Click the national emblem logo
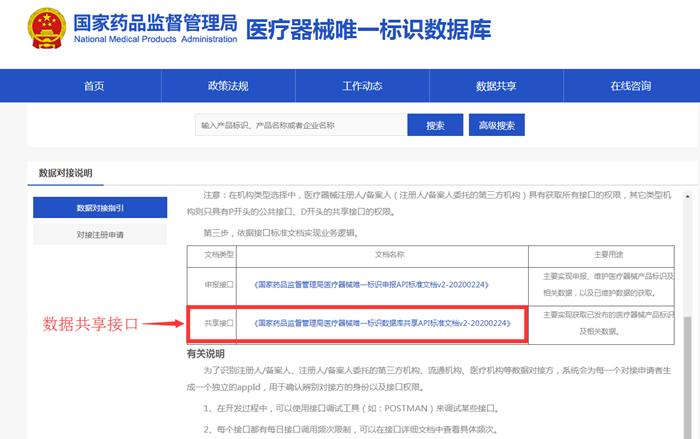Screen dimensions: 700x439 click(x=46, y=28)
